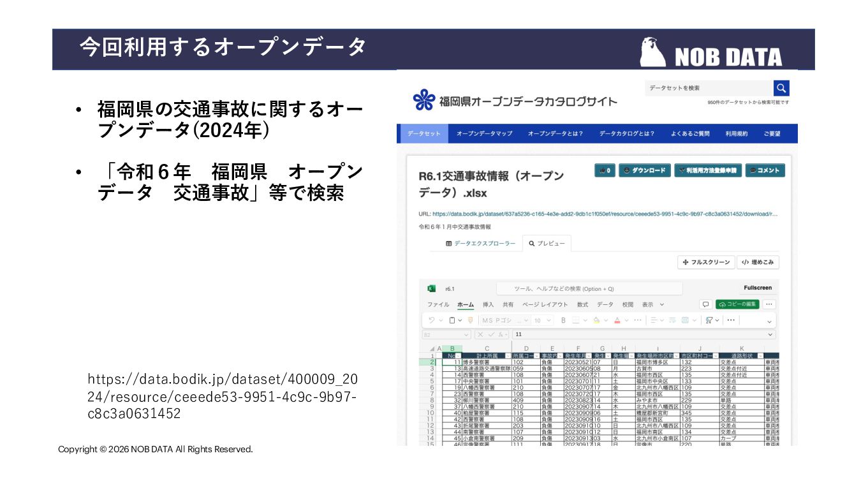Open the clipboard paste icon
The image size is (868, 488).
click(452, 320)
